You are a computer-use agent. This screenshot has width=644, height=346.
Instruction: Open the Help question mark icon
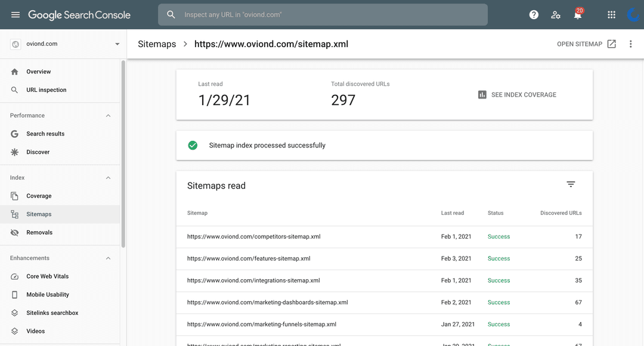pyautogui.click(x=534, y=15)
